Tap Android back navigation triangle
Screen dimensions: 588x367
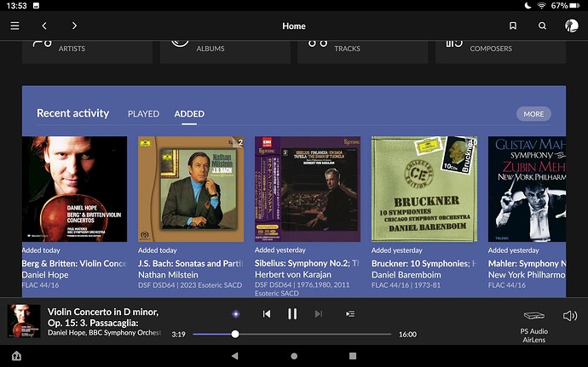point(234,356)
